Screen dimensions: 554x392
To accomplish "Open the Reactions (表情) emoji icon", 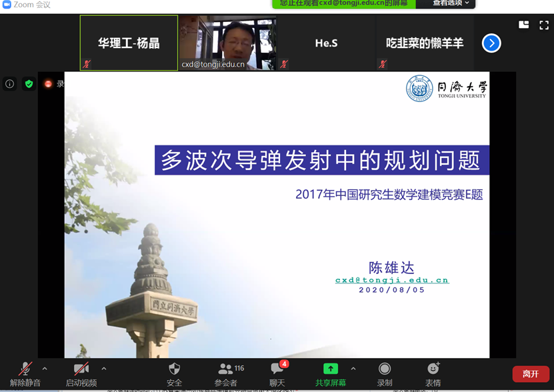I will click(x=433, y=369).
